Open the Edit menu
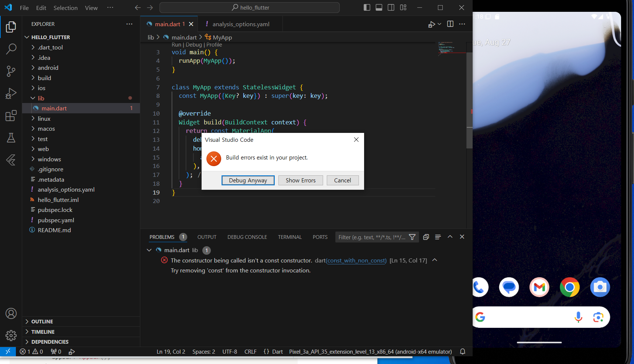 point(41,8)
